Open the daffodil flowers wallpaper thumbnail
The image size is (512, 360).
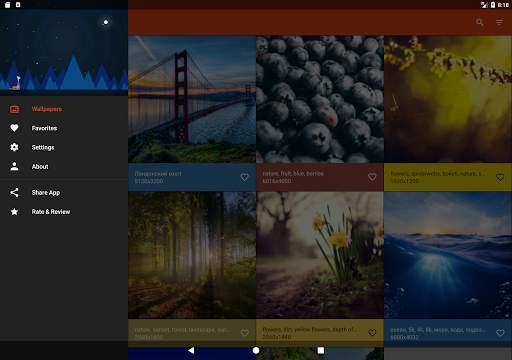tap(320, 255)
